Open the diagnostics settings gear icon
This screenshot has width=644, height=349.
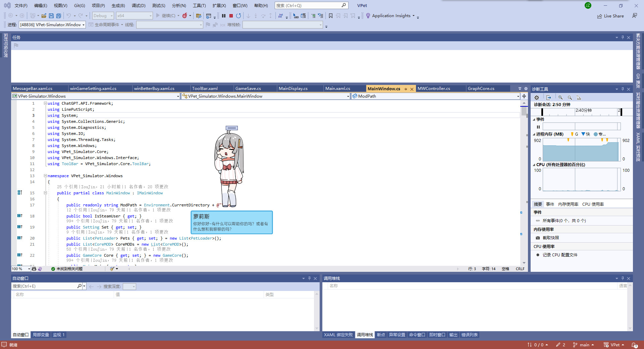tap(537, 97)
